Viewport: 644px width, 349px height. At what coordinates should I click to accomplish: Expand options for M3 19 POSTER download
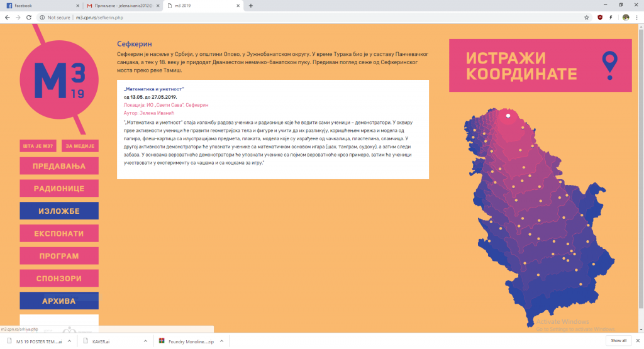(x=69, y=341)
